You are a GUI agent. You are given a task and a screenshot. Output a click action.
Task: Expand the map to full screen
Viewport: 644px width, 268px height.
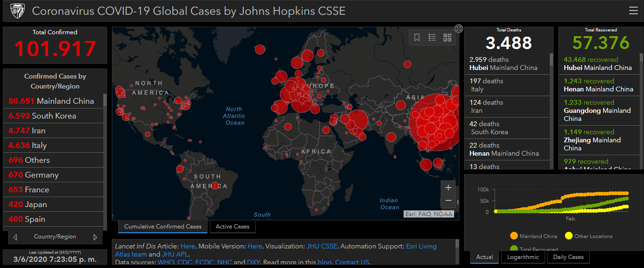(459, 29)
